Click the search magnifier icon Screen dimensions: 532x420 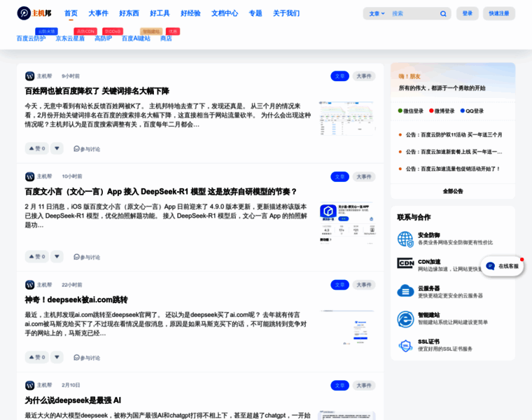pos(443,13)
